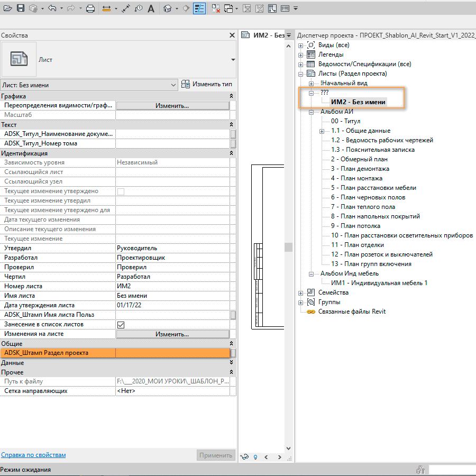The image size is (476, 476).
Task: Click Изменить for Изменения на листе
Action: coord(172,334)
